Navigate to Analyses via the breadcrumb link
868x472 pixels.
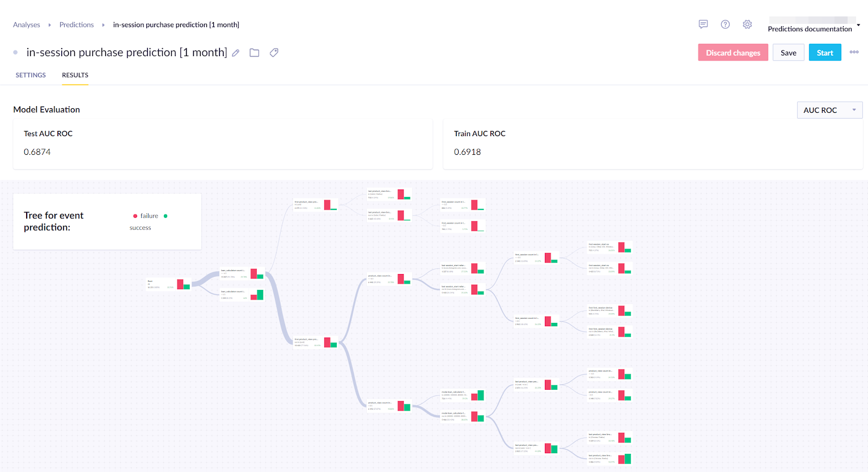(27, 24)
